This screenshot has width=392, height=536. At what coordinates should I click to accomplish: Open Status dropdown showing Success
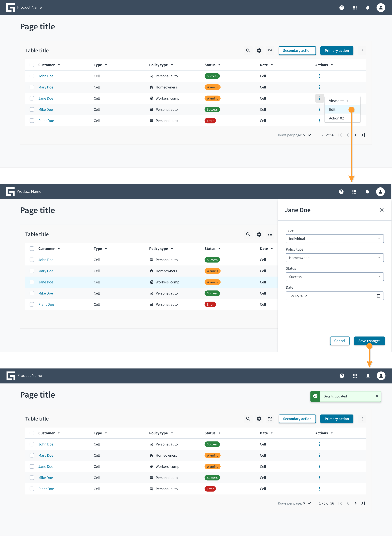335,277
